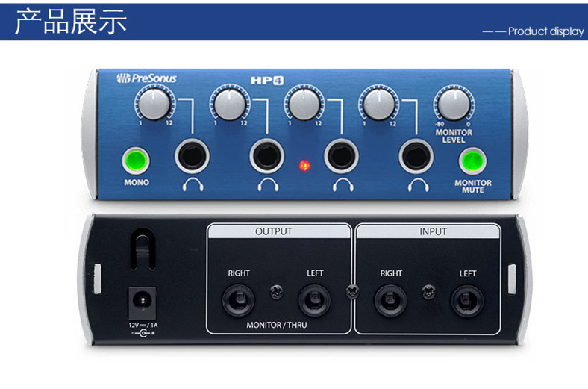Click the LEFT label in the OUTPUT section
The width and height of the screenshot is (588, 389).
click(x=315, y=273)
